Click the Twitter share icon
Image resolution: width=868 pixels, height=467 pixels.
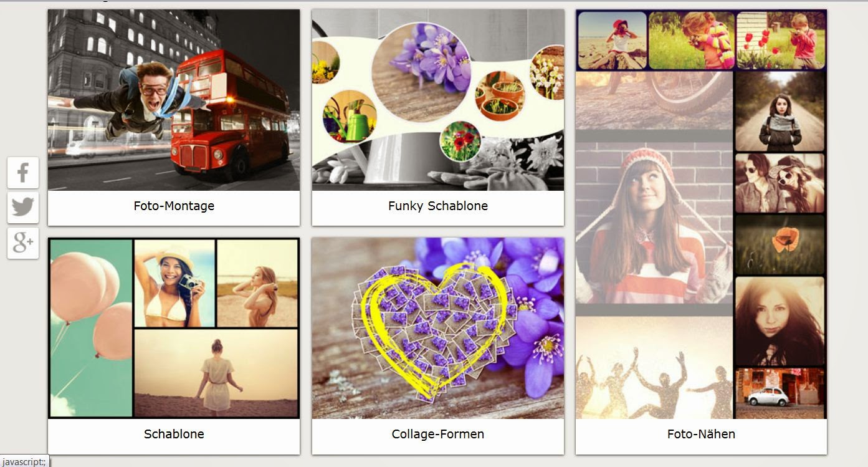(23, 208)
